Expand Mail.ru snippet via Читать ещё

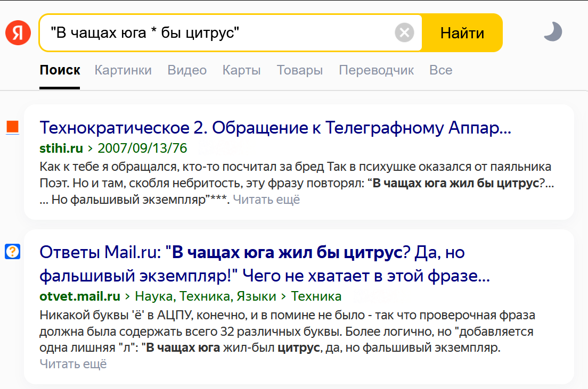click(x=73, y=364)
